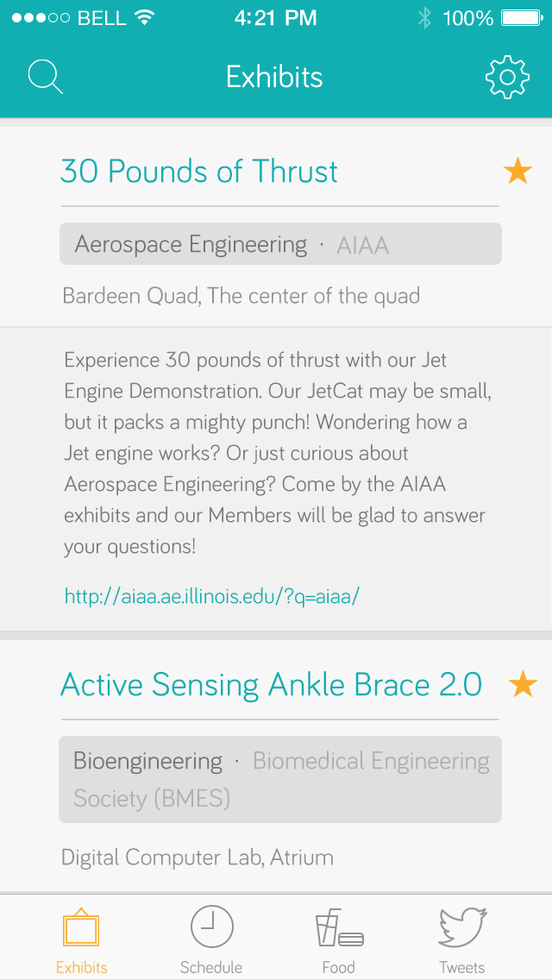Tap the Digital Computer Lab, Atrium location
Screen dimensions: 552x980
pos(198,857)
